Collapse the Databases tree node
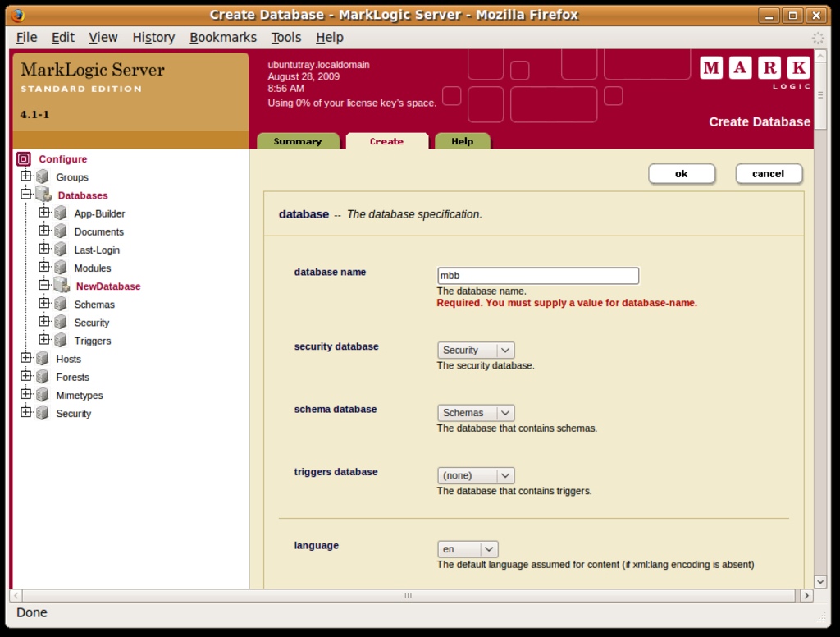Image resolution: width=840 pixels, height=637 pixels. click(25, 194)
